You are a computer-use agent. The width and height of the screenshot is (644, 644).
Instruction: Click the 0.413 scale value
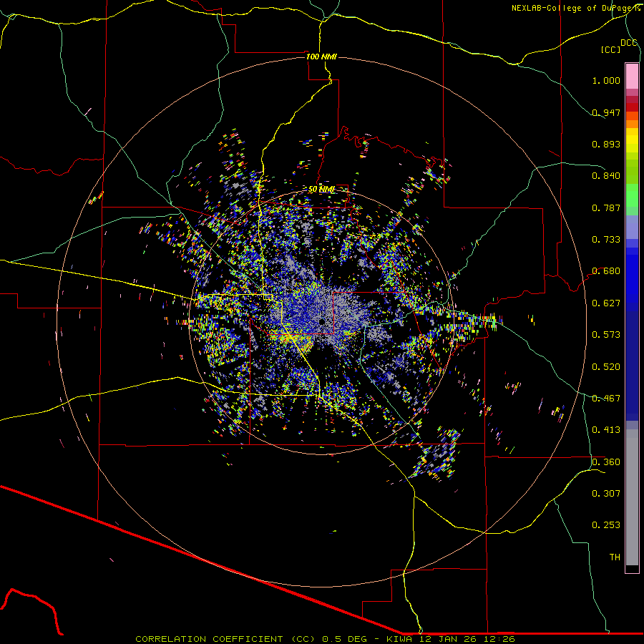point(606,430)
